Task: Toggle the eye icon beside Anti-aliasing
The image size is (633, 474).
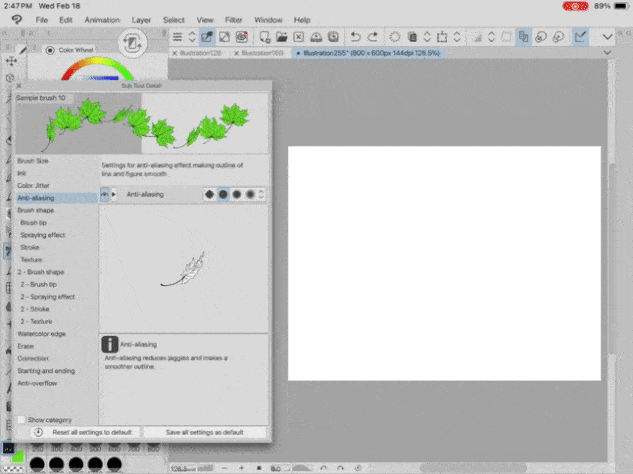Action: pos(105,195)
